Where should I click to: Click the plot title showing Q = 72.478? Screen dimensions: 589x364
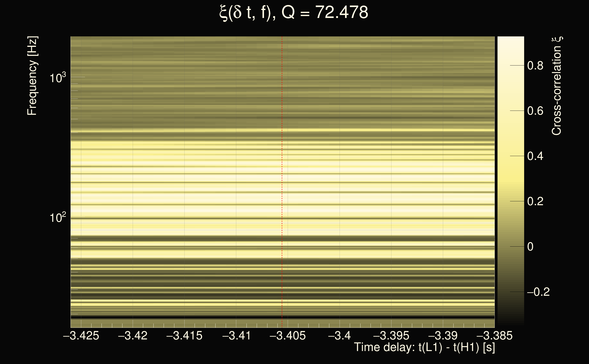(294, 13)
